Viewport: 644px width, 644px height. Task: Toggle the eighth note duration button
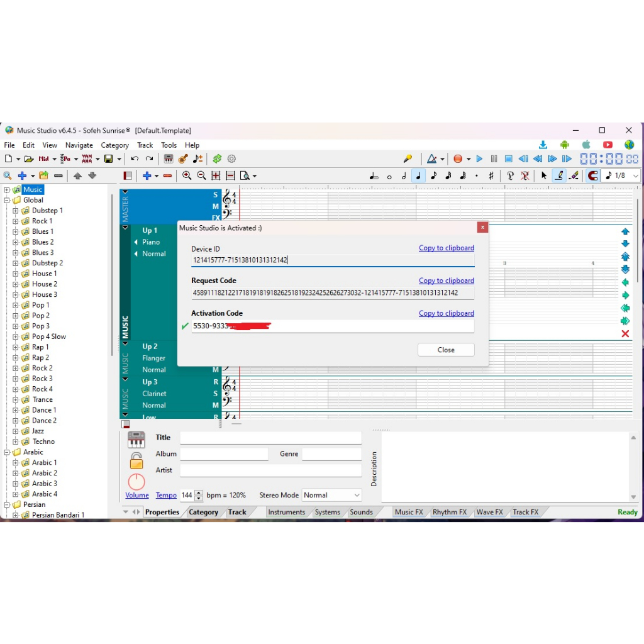point(433,176)
